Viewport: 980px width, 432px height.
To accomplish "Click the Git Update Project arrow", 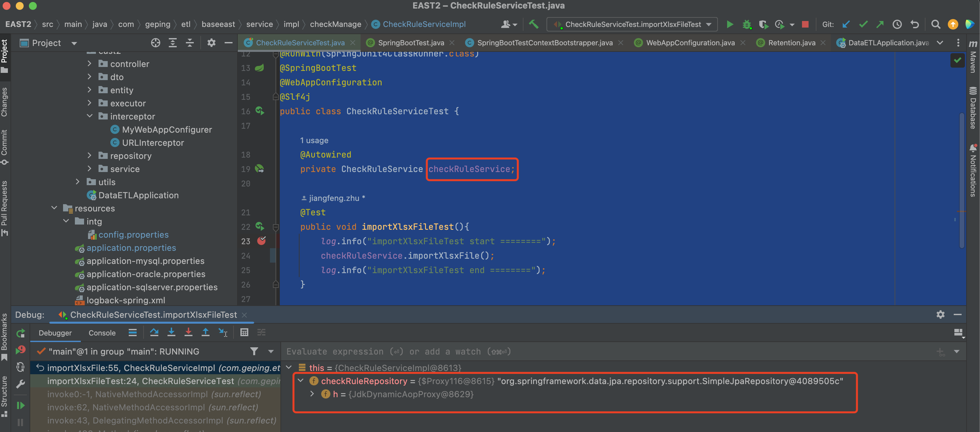I will [x=846, y=24].
